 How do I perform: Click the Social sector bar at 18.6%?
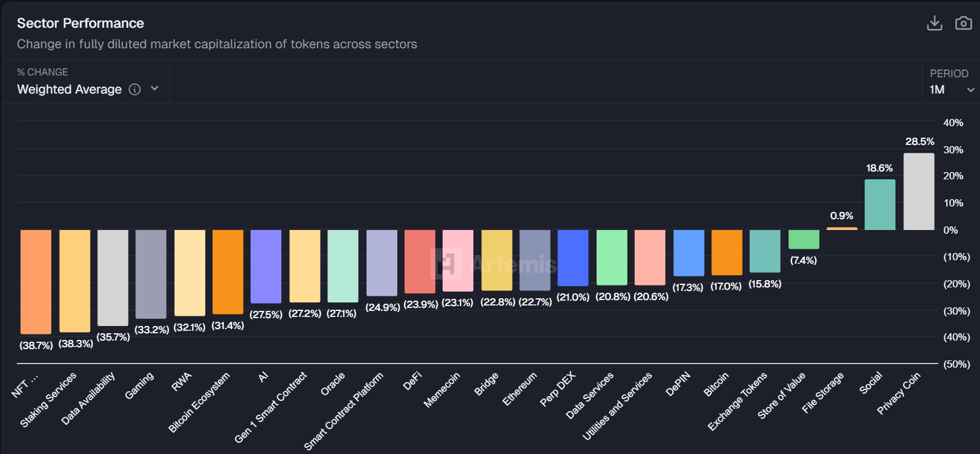(x=880, y=205)
